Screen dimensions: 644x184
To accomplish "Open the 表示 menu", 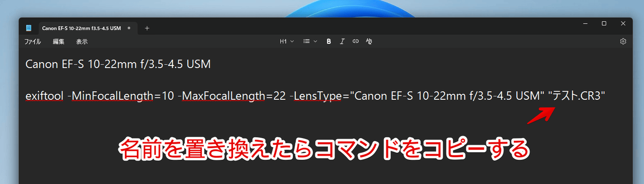I will [82, 41].
